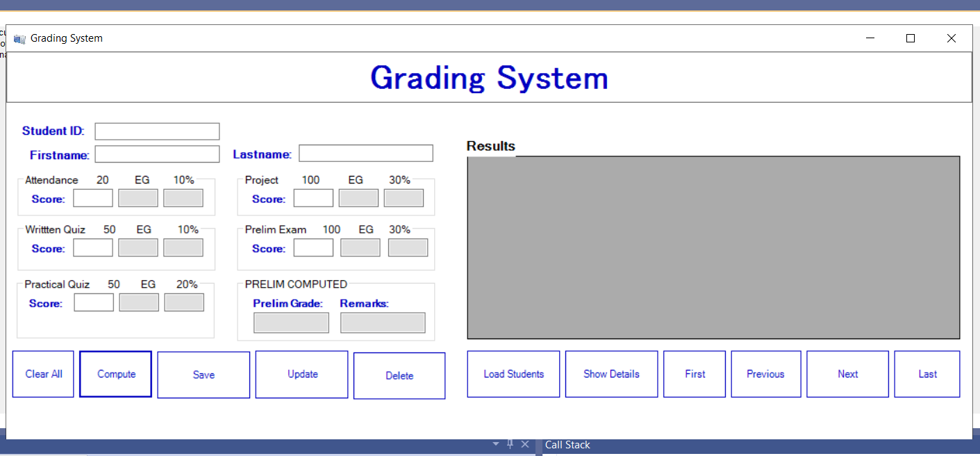Click the Update button
980x456 pixels.
coord(302,375)
